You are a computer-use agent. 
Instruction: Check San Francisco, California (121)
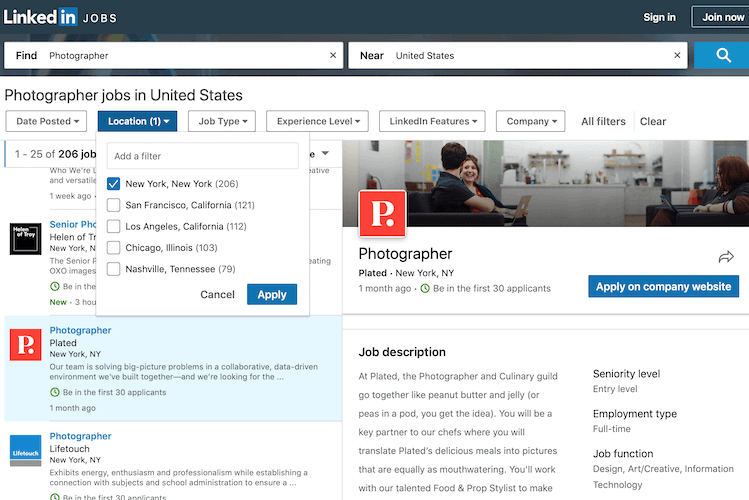113,205
